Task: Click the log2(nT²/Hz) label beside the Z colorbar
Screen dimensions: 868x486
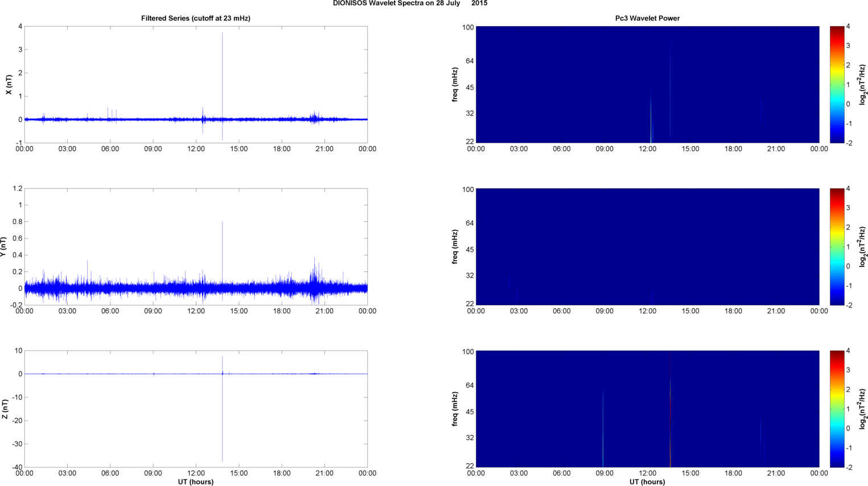Action: coord(863,409)
